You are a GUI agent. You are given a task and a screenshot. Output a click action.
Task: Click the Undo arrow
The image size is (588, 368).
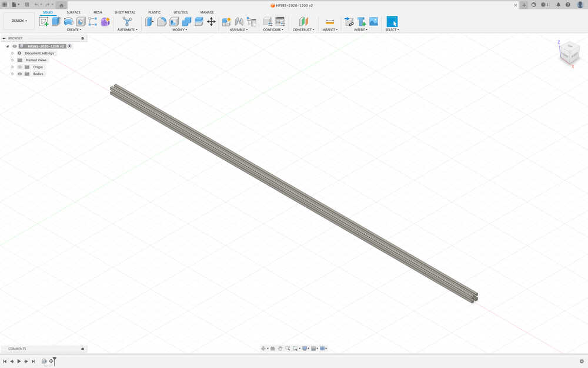point(38,5)
